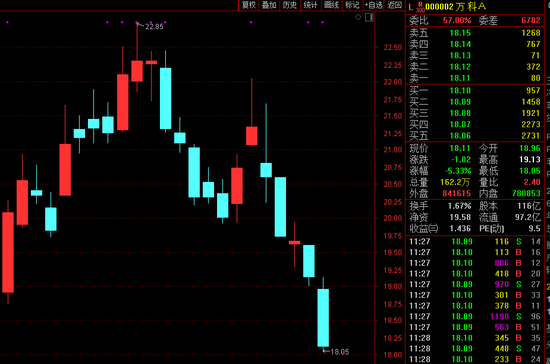Click the R300 badge beside stock code
Viewport: 550px width, 364px height.
(x=420, y=7)
